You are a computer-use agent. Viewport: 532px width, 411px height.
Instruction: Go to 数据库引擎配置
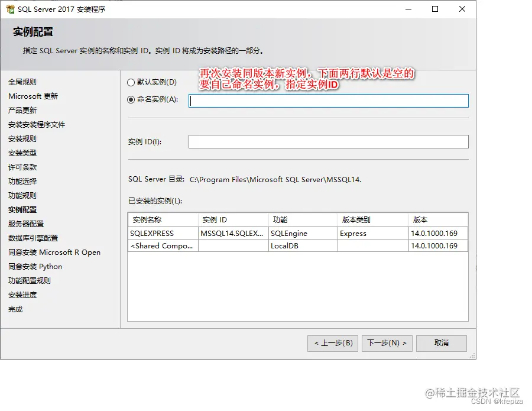point(31,238)
